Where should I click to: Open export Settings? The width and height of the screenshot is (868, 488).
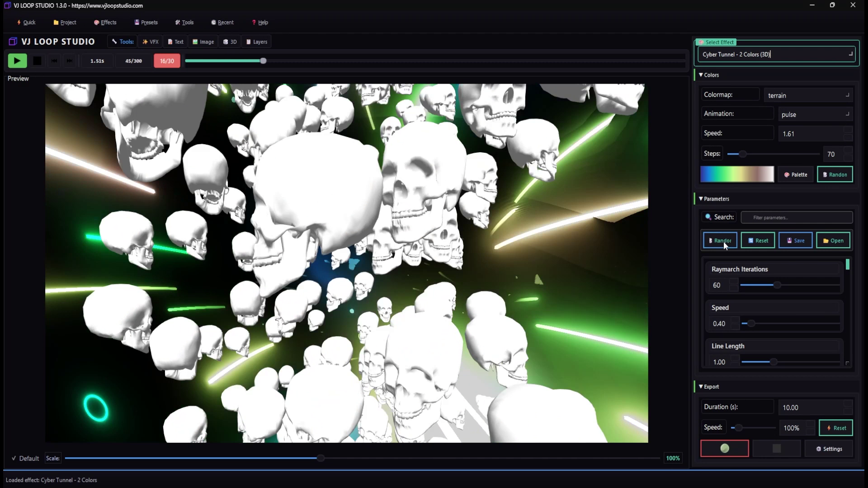pos(829,449)
